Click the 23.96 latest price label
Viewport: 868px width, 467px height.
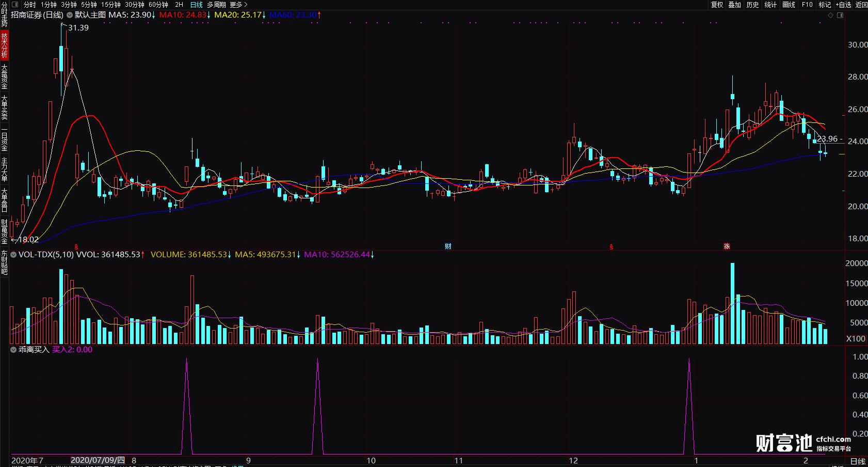tap(827, 139)
